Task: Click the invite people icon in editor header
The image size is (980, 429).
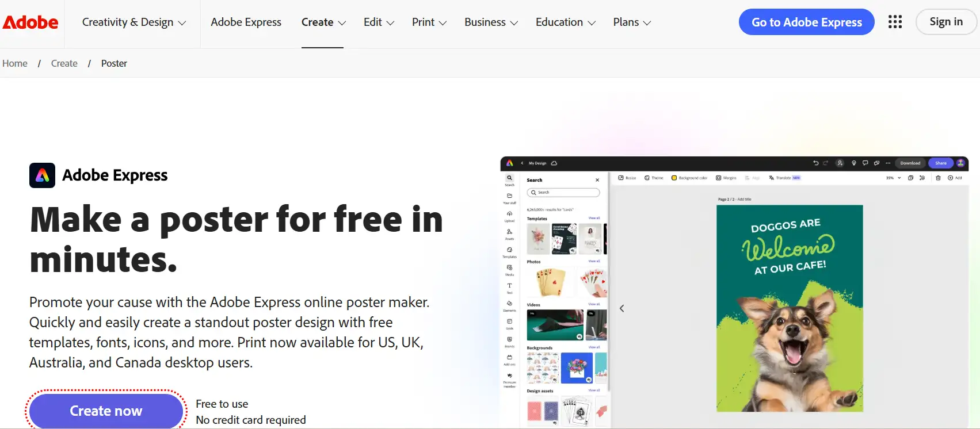Action: [840, 163]
